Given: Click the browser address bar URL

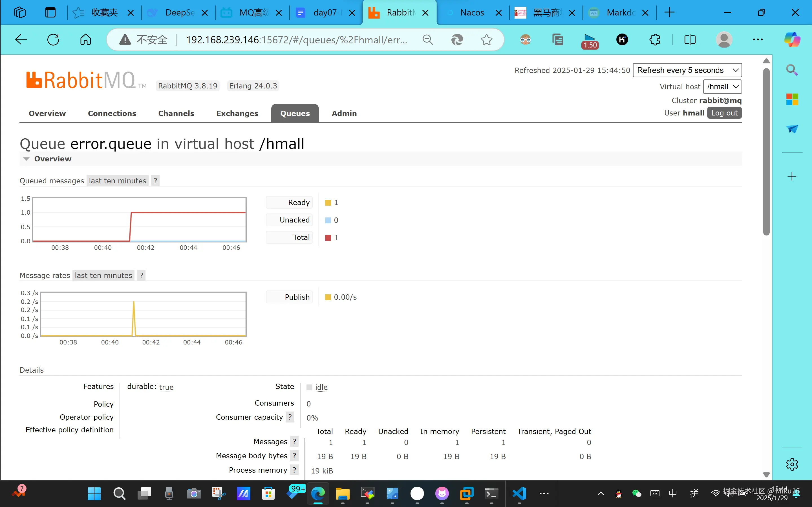Looking at the screenshot, I should [297, 40].
